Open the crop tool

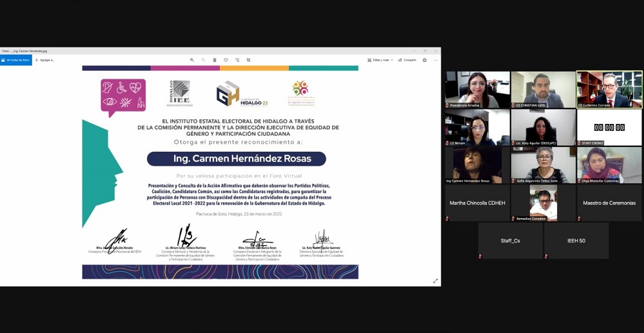[x=248, y=60]
